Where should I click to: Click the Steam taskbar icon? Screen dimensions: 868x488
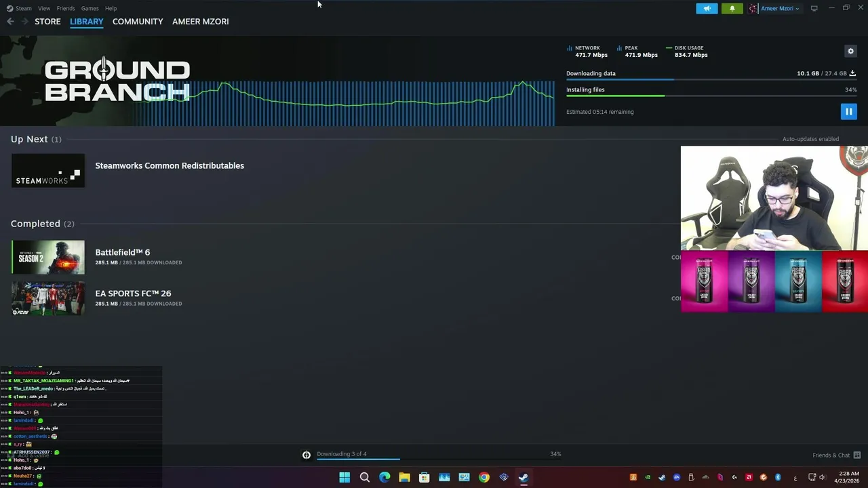tap(524, 477)
